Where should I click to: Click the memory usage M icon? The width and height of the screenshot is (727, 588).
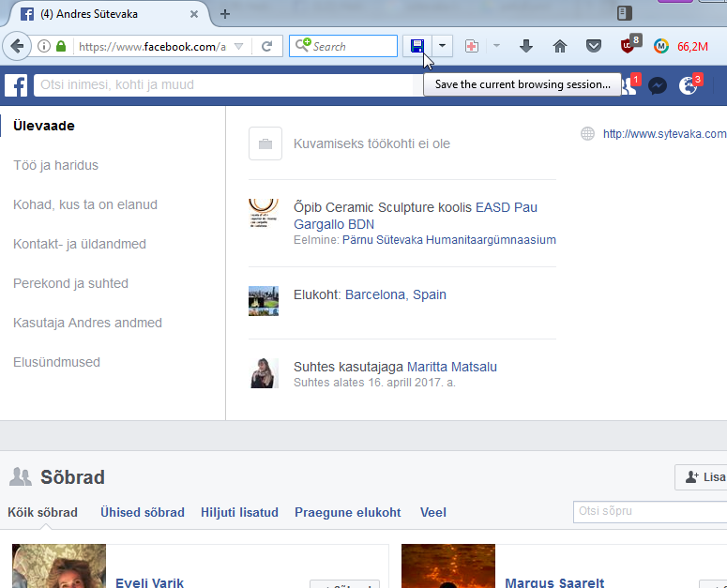click(661, 46)
